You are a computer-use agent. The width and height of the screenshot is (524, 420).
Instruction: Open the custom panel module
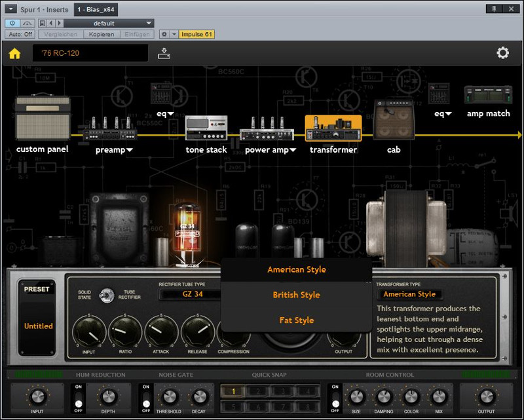click(43, 118)
